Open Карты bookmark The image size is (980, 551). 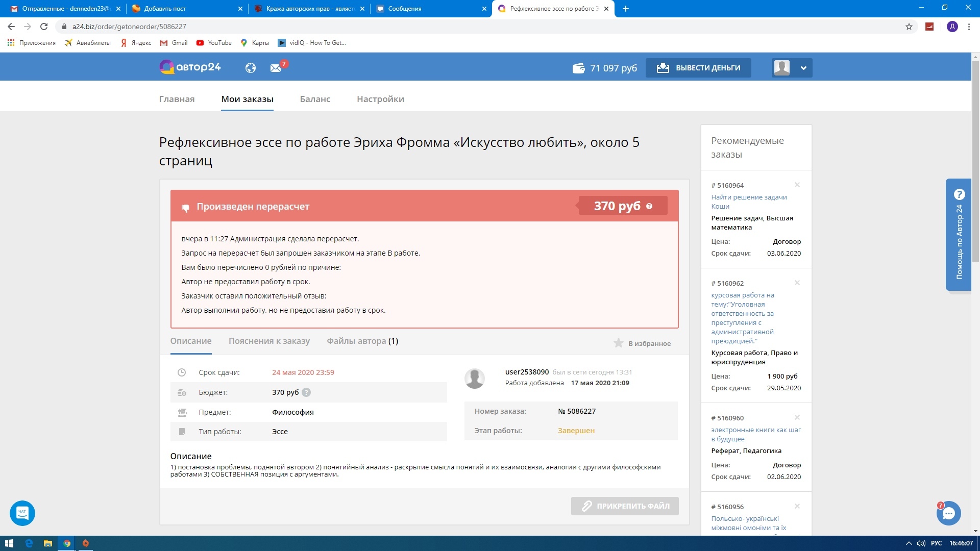pyautogui.click(x=255, y=43)
